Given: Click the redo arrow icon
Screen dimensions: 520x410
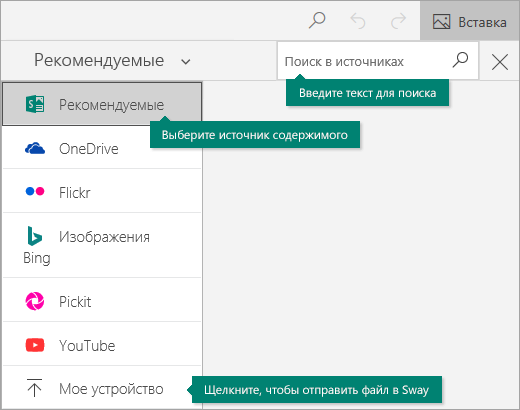Looking at the screenshot, I should pos(398,21).
